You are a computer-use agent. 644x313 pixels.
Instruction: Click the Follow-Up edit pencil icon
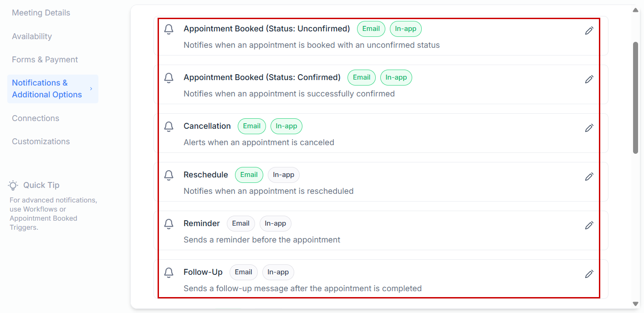tap(589, 274)
